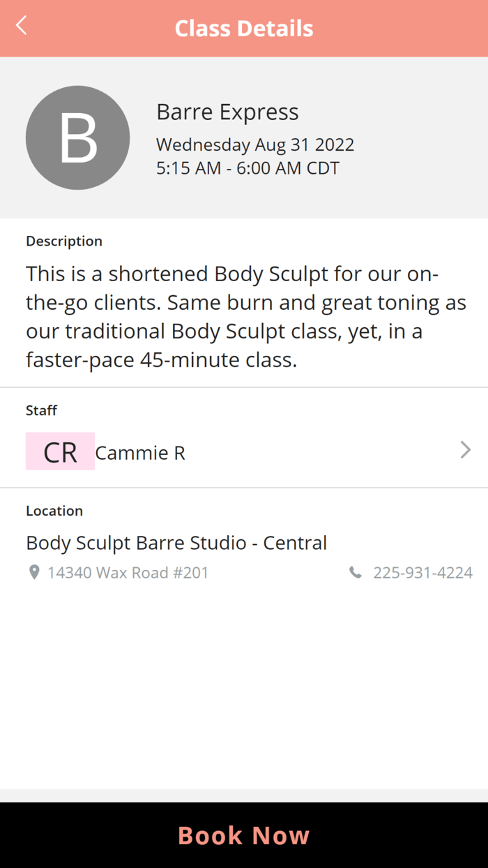Tap the right-facing chevron next to Cammie R
Image resolution: width=488 pixels, height=868 pixels.
click(465, 450)
